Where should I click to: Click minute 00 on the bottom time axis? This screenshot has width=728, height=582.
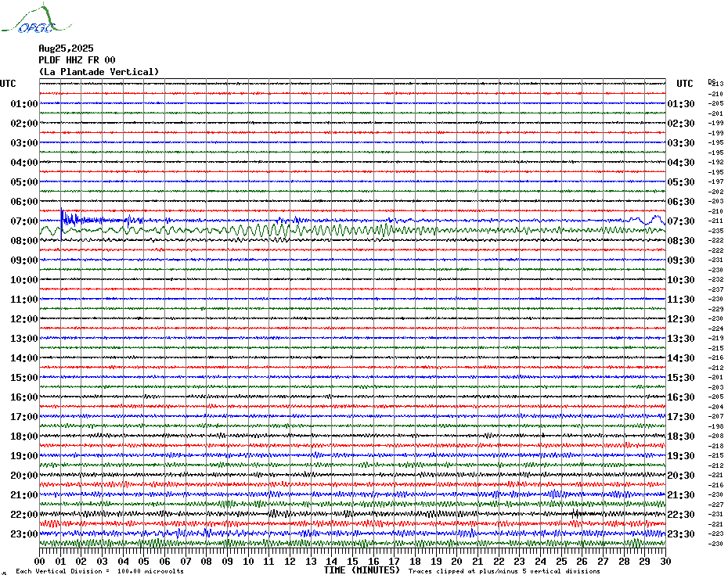tap(40, 562)
